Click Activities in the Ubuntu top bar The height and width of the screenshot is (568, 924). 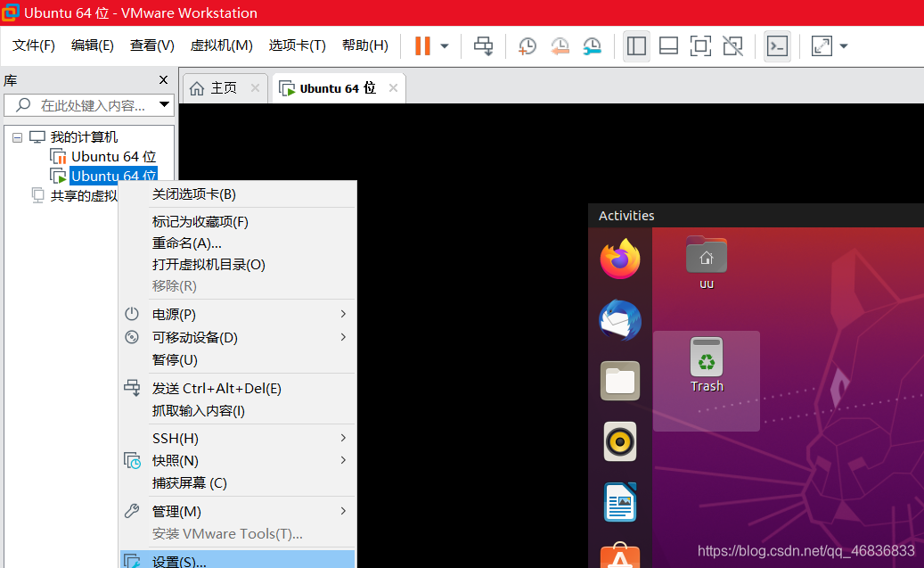click(626, 216)
